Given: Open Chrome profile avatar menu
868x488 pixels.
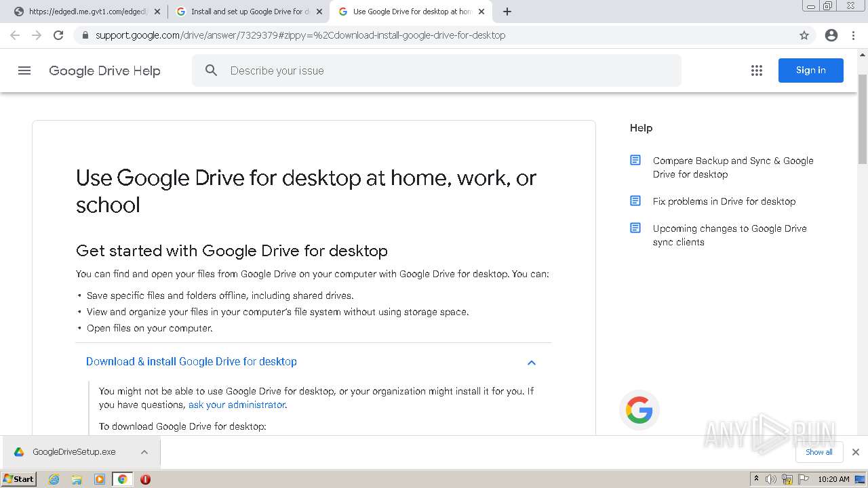Looking at the screenshot, I should point(831,35).
